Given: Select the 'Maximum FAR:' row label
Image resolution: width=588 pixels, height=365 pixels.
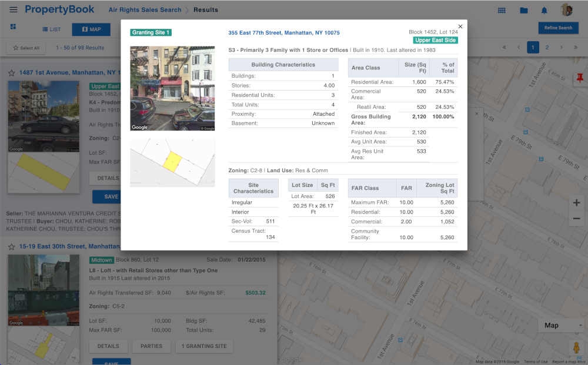Looking at the screenshot, I should (x=370, y=202).
